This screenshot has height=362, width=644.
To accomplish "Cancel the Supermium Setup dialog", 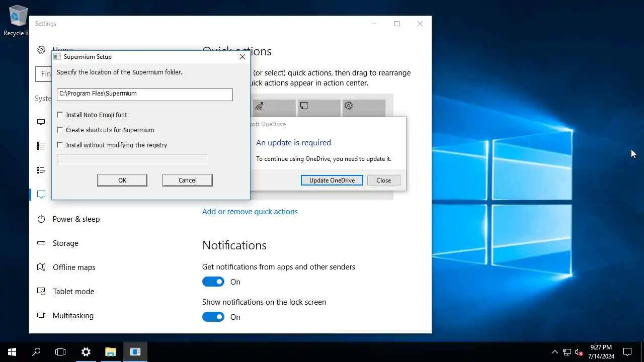I will point(187,180).
